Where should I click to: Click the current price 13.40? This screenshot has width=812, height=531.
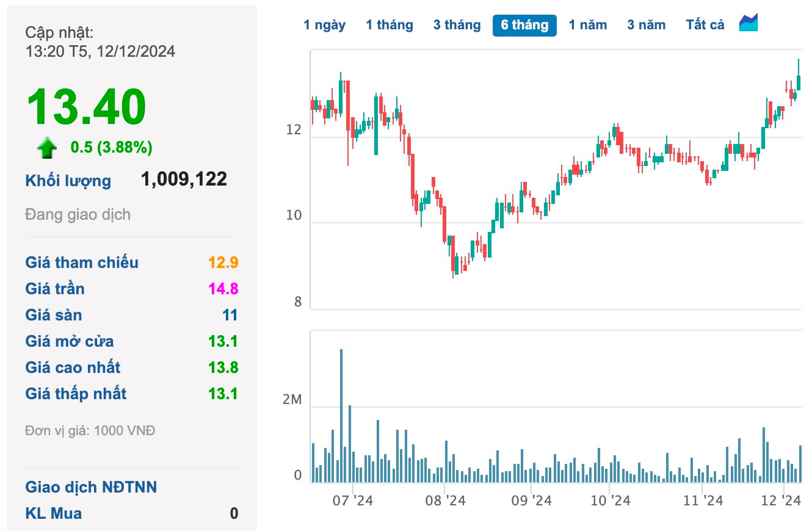click(86, 107)
